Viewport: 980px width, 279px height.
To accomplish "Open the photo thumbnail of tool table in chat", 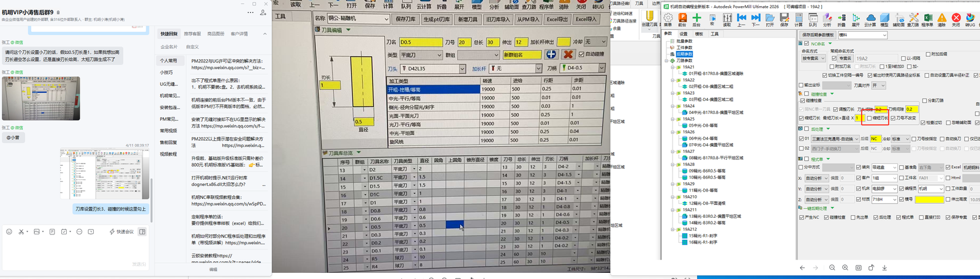I will [41, 98].
